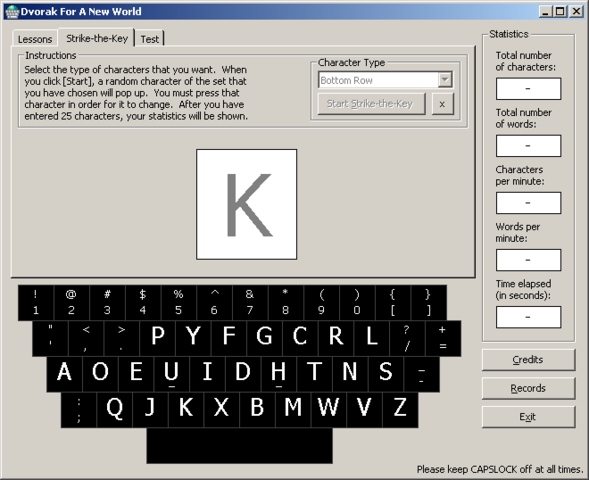Screen dimensions: 589x480
Task: Click the on-screen Y key
Action: [193, 338]
